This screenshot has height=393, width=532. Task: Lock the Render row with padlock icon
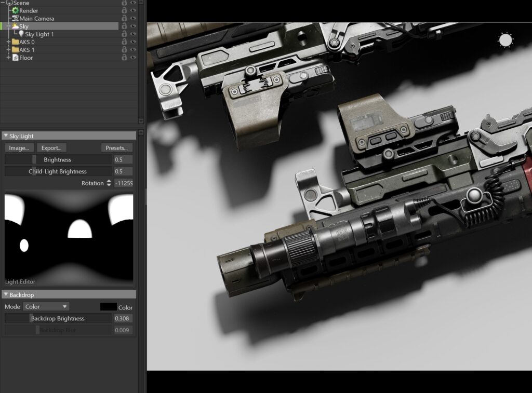(x=124, y=10)
